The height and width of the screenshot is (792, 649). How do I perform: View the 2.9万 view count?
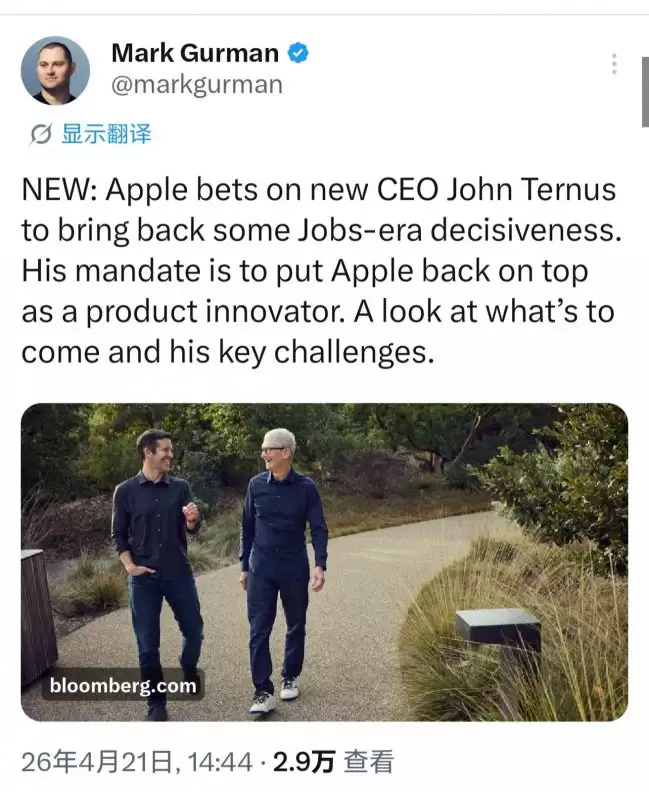(304, 762)
